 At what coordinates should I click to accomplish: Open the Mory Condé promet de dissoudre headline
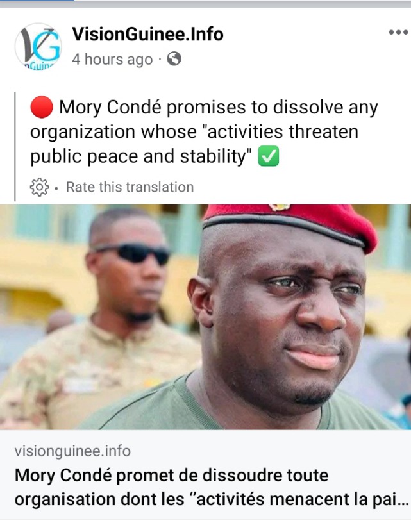212,487
